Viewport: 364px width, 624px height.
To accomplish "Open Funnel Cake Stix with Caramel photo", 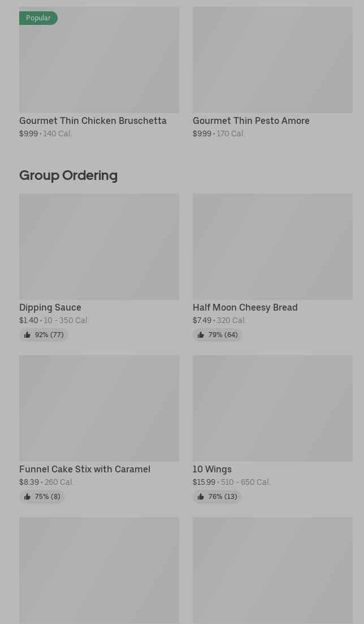I will point(99,408).
